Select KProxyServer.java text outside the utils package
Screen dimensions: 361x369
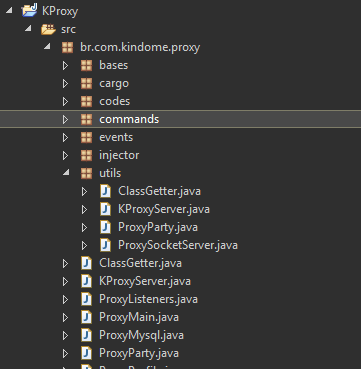click(145, 282)
